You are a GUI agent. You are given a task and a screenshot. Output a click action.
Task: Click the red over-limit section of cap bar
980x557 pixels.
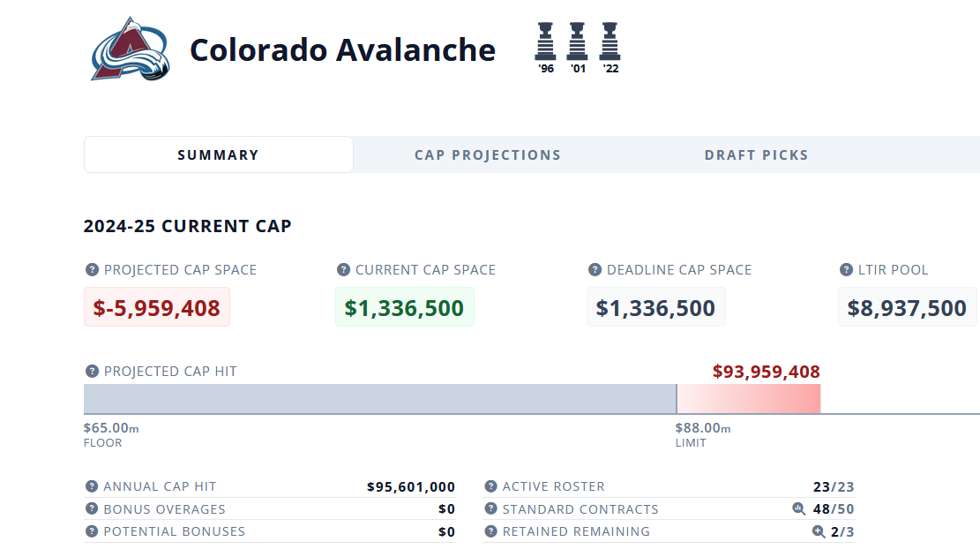coord(749,399)
